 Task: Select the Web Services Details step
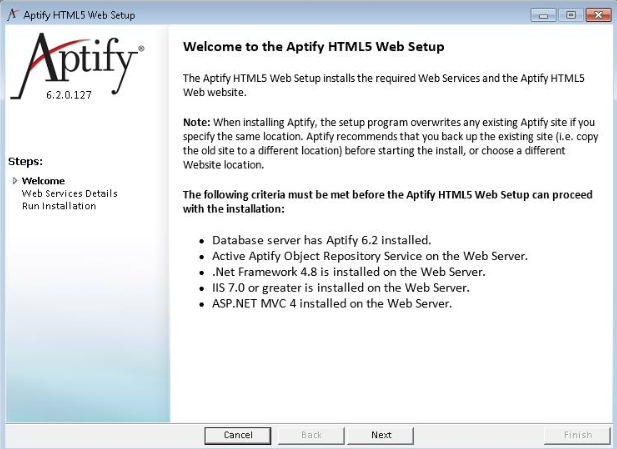[x=70, y=193]
